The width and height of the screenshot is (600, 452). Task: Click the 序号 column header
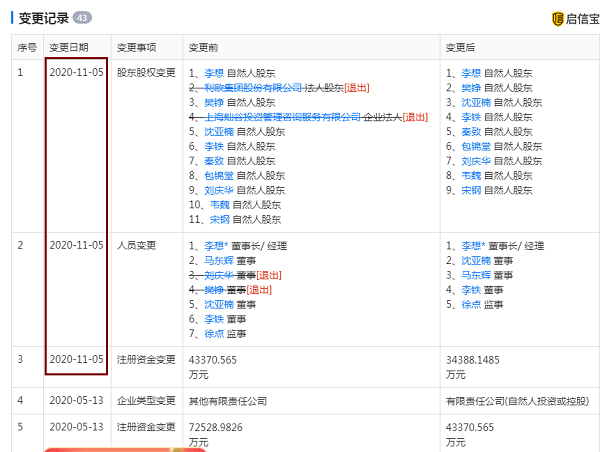click(x=27, y=47)
